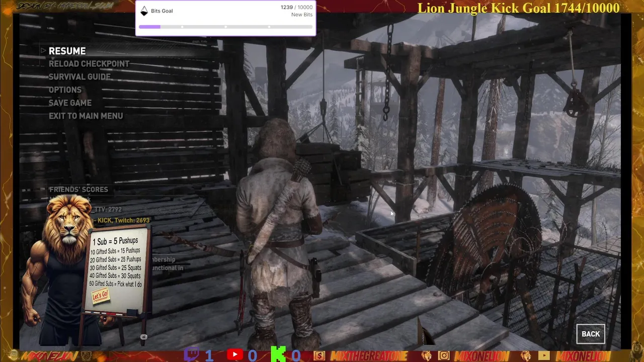The width and height of the screenshot is (644, 362).
Task: Click the arrow marker beside RESUME
Action: (43, 51)
